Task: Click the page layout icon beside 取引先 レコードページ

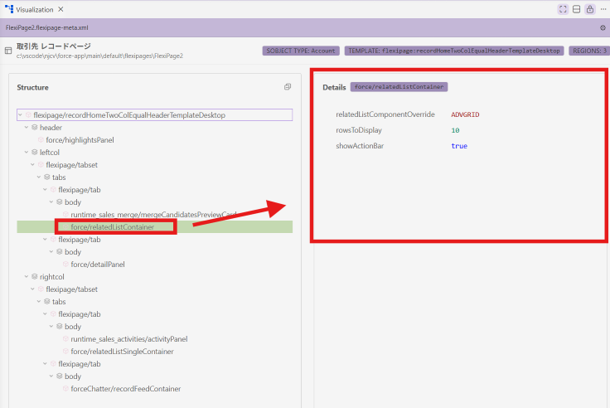Action: click(x=8, y=51)
